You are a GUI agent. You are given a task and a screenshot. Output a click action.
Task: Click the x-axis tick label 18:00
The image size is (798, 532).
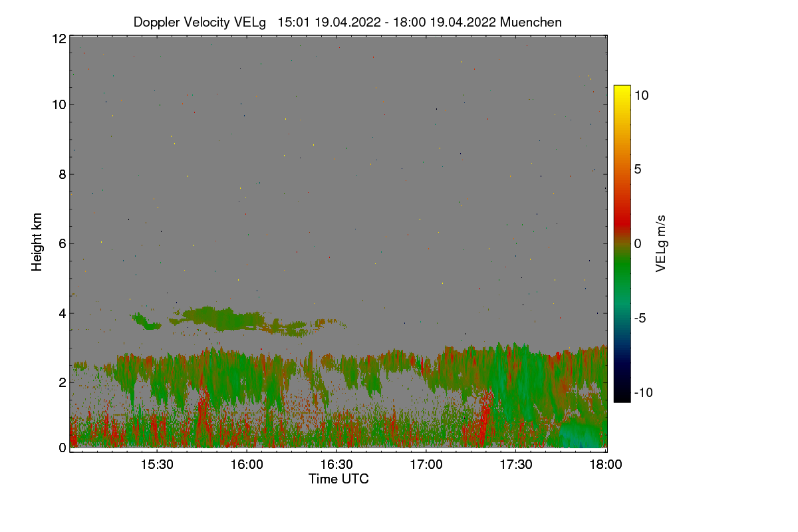tap(606, 465)
